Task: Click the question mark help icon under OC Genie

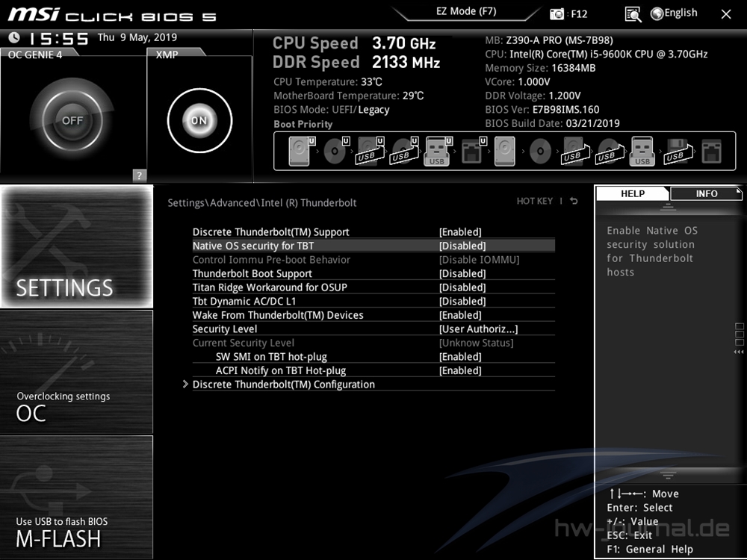Action: [139, 175]
